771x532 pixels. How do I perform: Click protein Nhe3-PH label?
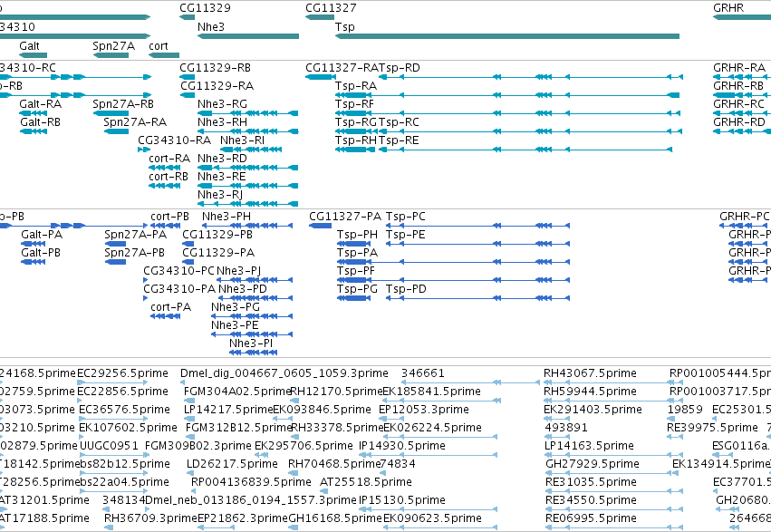click(x=226, y=217)
